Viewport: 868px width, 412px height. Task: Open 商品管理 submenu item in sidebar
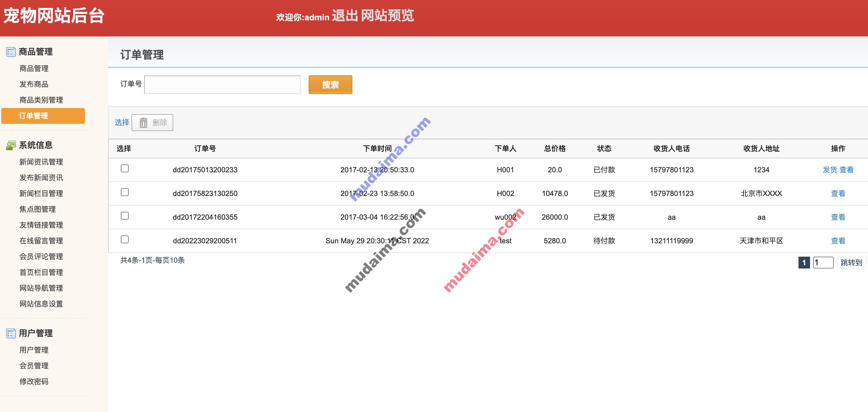34,68
